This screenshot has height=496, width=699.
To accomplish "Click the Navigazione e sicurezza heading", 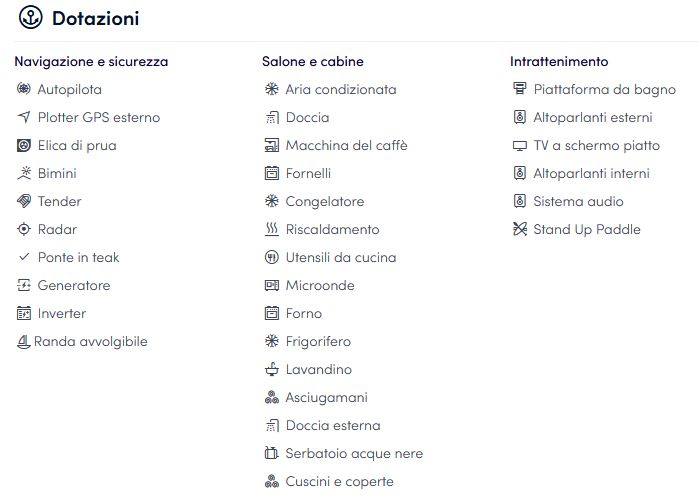I will 91,61.
